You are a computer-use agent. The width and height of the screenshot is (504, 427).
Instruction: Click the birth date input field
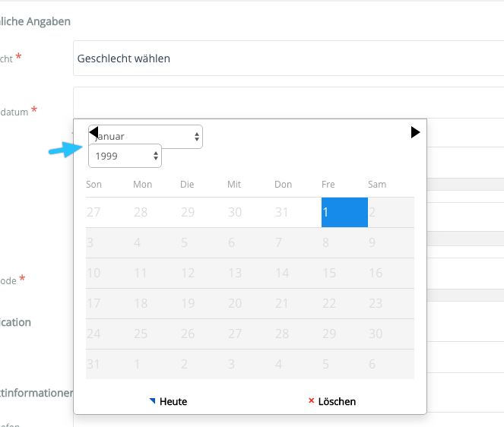(x=288, y=103)
